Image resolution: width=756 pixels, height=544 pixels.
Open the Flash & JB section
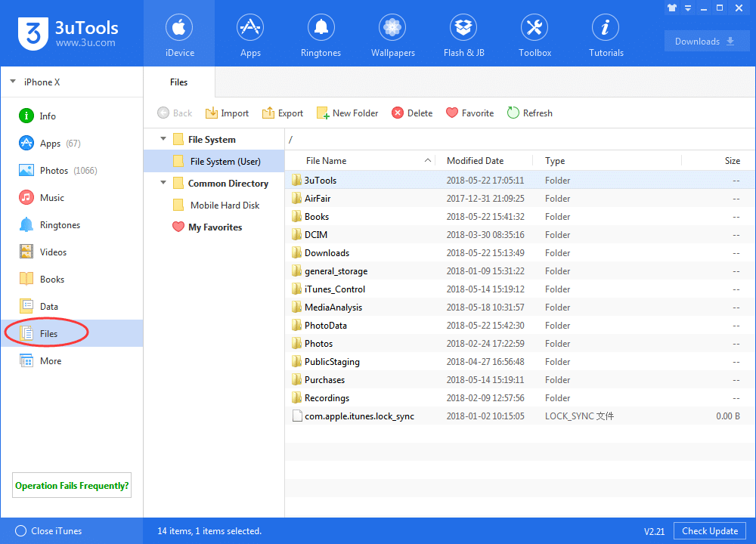463,34
